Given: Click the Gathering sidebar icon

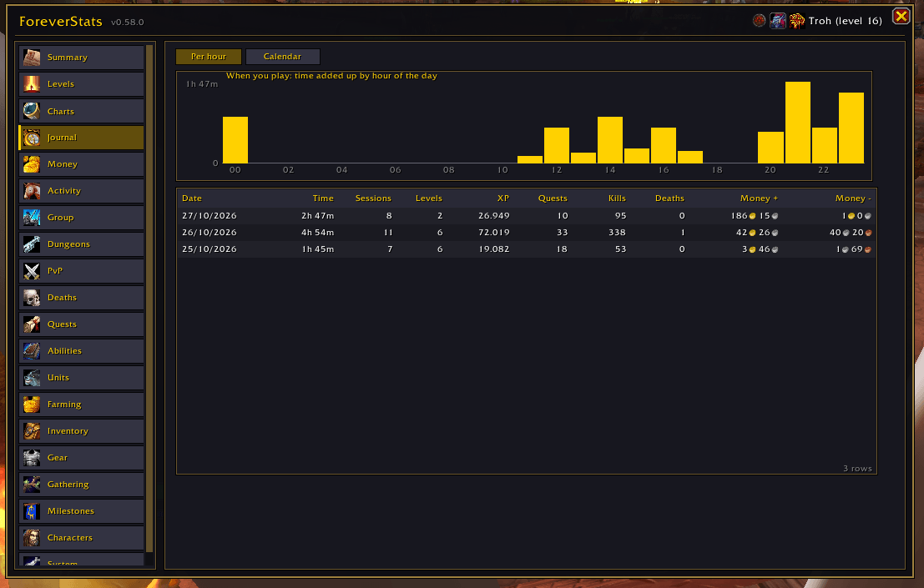Looking at the screenshot, I should [32, 485].
